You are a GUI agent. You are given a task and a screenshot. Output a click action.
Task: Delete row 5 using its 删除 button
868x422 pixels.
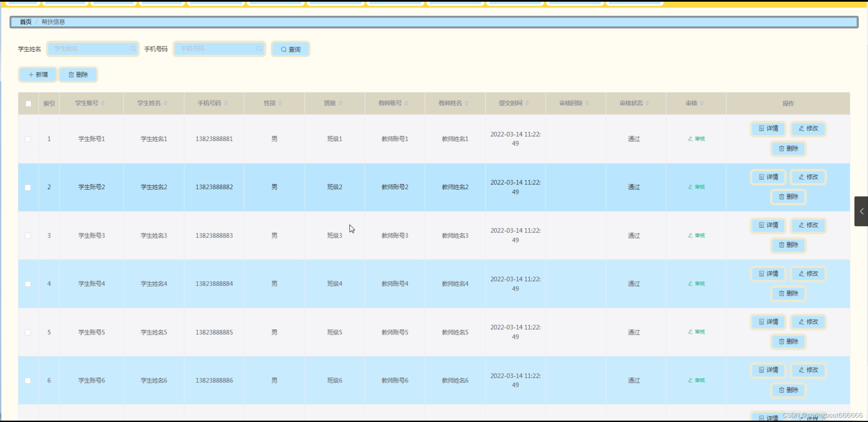pyautogui.click(x=788, y=342)
